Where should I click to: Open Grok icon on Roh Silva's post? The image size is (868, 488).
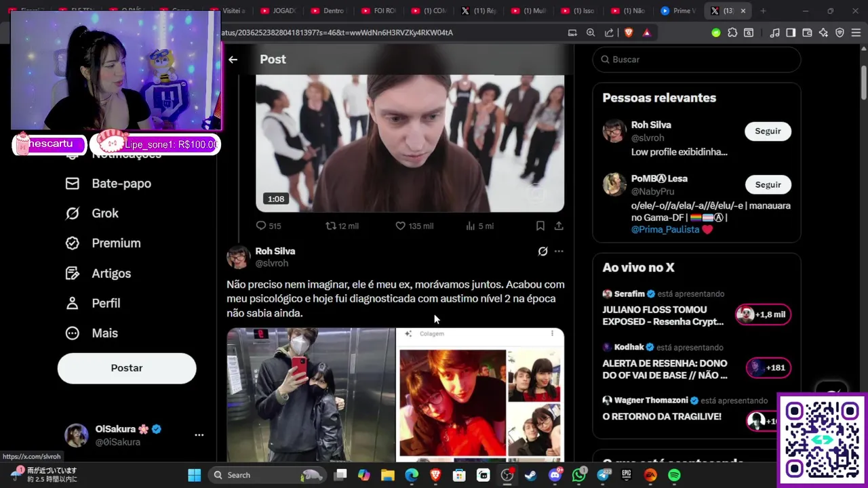[x=542, y=251]
